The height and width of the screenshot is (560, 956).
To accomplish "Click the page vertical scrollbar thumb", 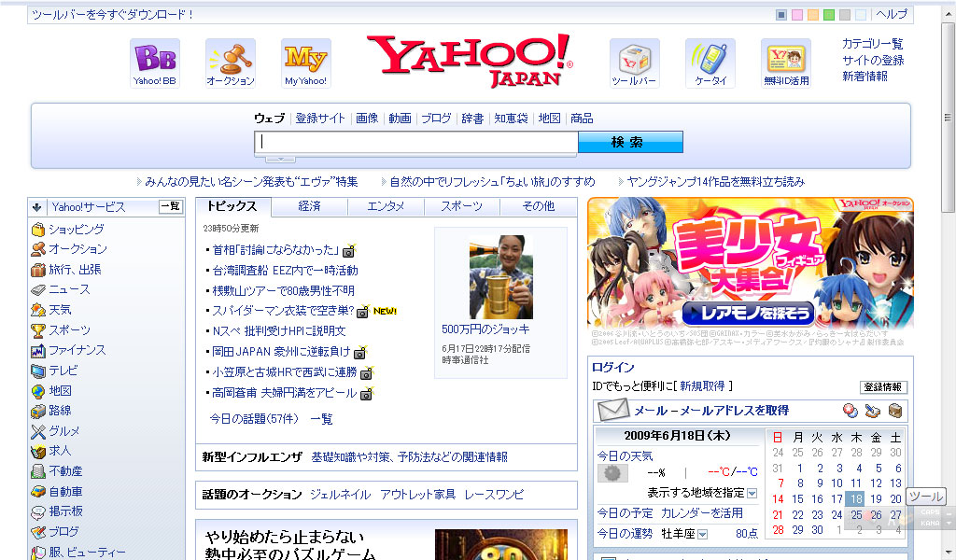I will [948, 118].
